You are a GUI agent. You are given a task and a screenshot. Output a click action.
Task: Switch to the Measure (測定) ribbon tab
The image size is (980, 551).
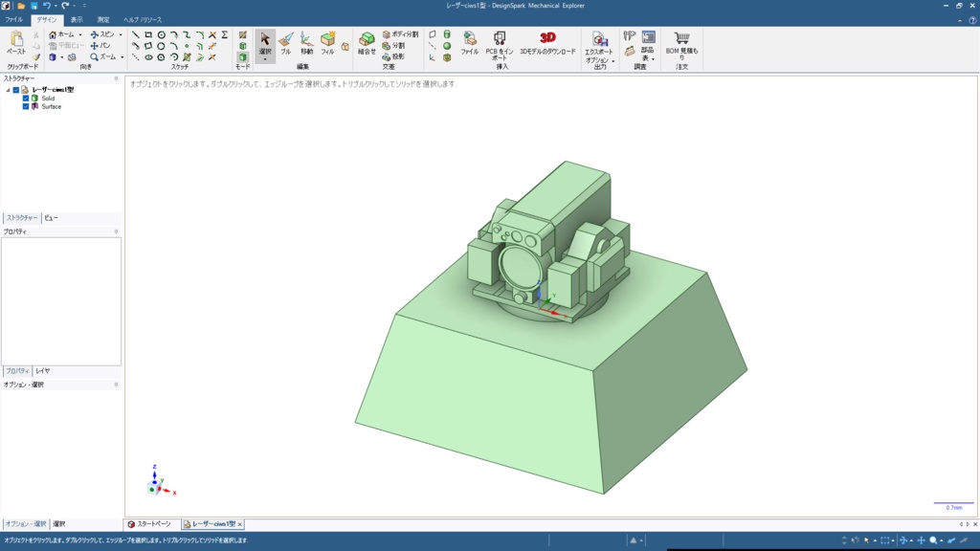tap(103, 20)
